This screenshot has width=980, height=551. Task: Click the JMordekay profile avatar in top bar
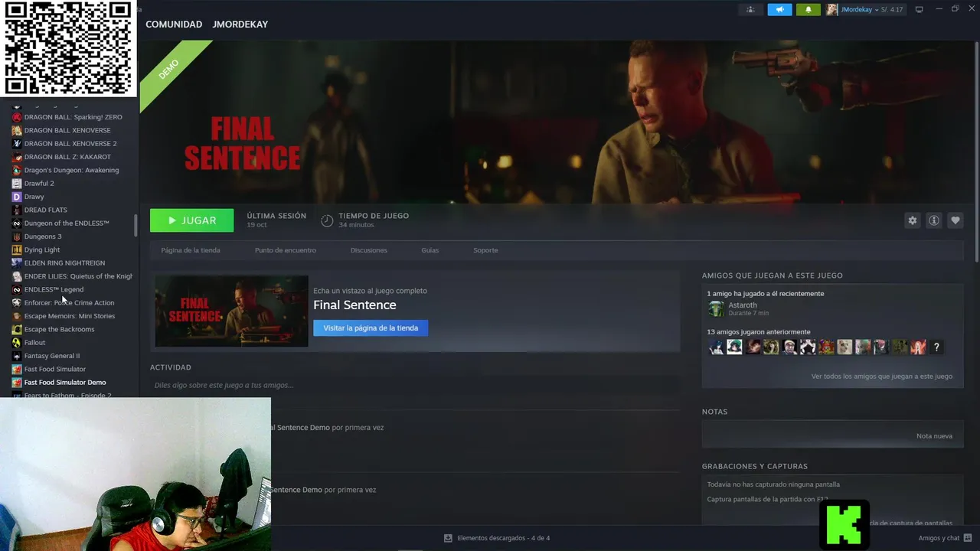(832, 9)
